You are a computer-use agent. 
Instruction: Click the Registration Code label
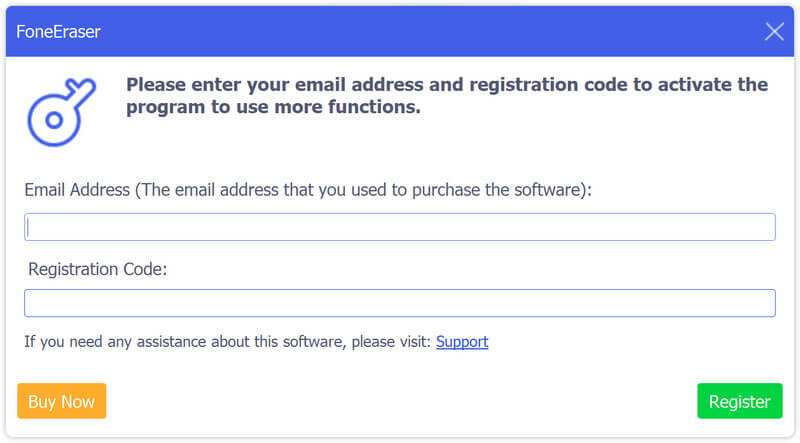(x=97, y=269)
